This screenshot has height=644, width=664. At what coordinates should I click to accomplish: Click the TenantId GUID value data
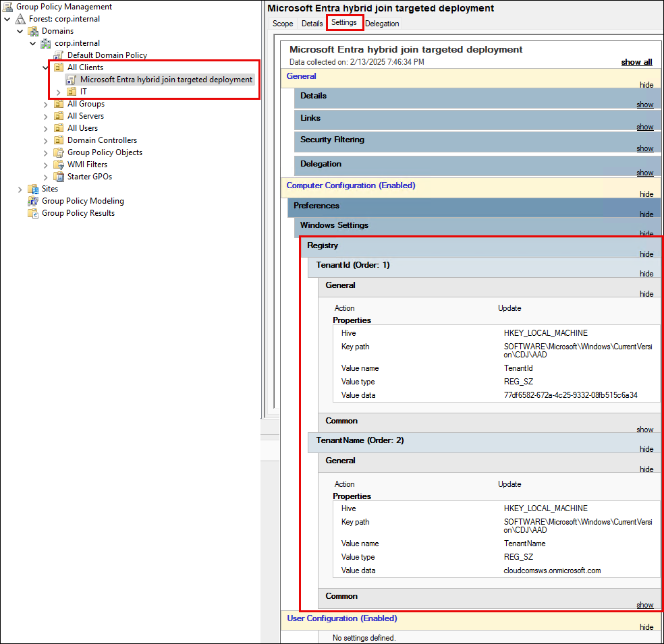pos(570,395)
